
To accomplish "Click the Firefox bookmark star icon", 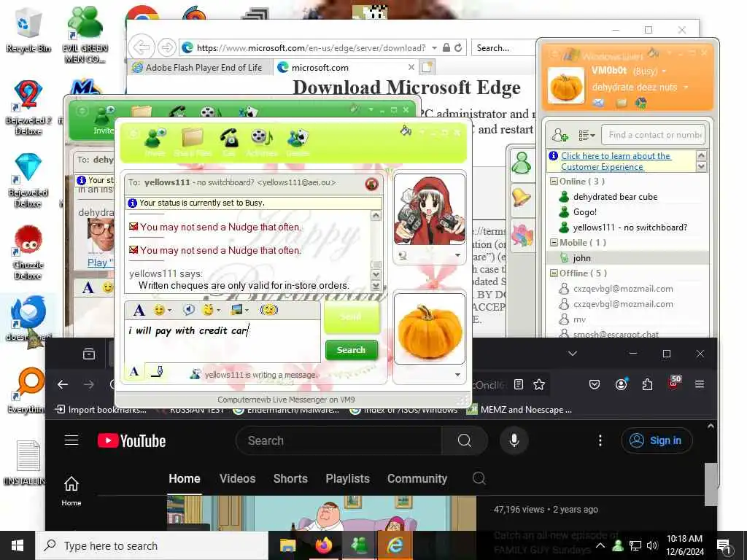I will tap(539, 384).
